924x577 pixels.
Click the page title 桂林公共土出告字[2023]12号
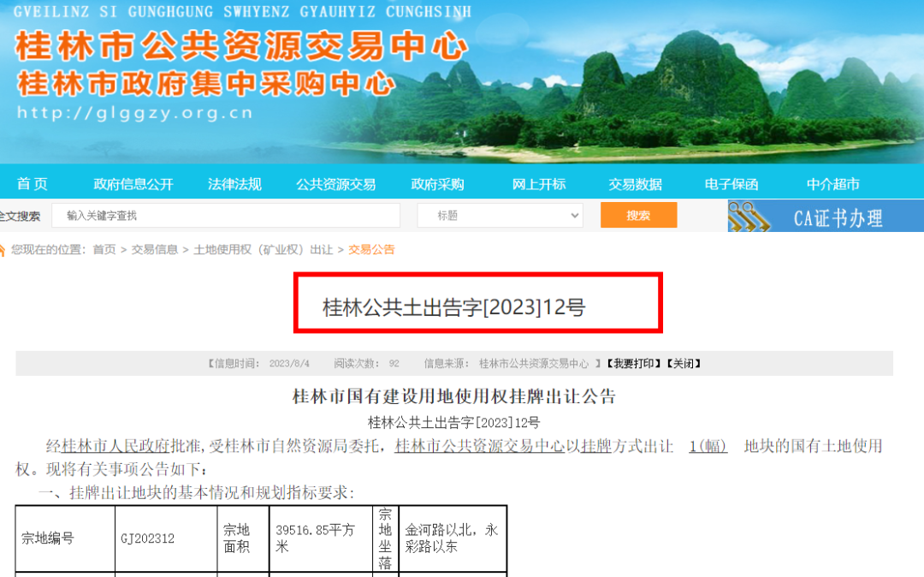click(x=453, y=307)
